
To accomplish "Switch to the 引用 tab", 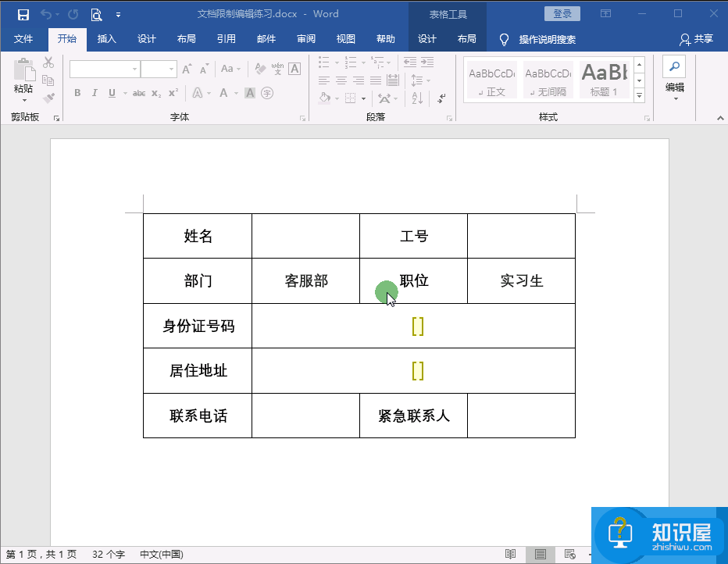I will point(226,39).
